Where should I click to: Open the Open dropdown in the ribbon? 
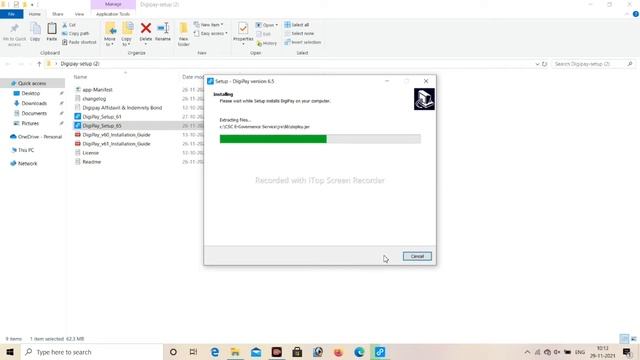(267, 25)
